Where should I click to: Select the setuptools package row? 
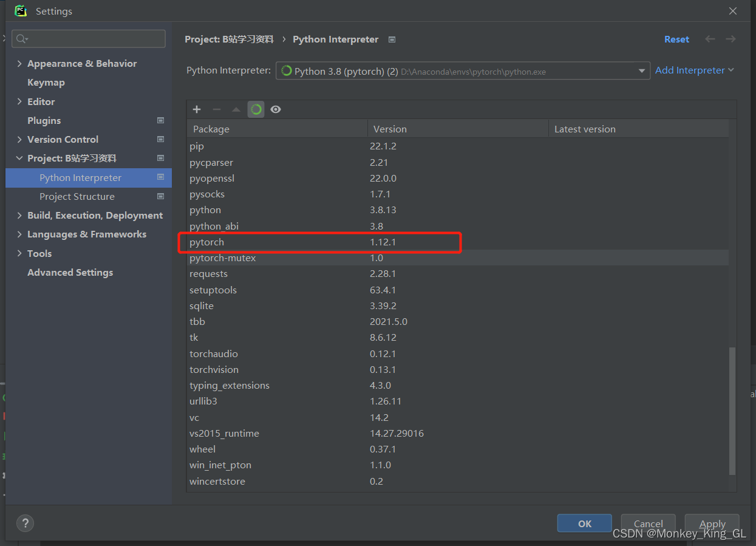(458, 290)
